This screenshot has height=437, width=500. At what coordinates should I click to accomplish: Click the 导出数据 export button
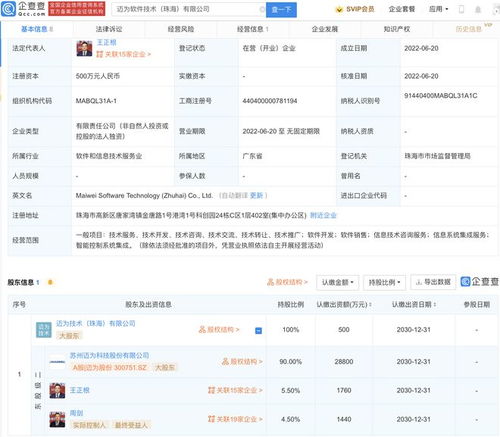(x=433, y=282)
